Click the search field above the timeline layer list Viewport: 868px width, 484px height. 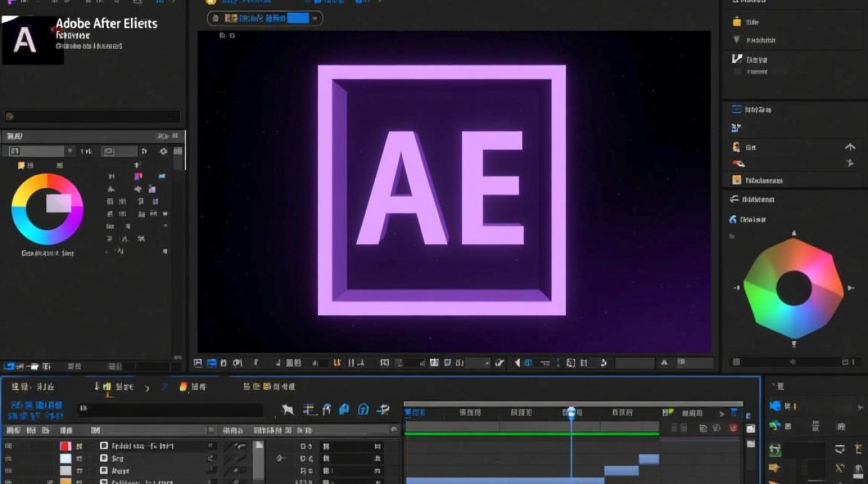170,410
